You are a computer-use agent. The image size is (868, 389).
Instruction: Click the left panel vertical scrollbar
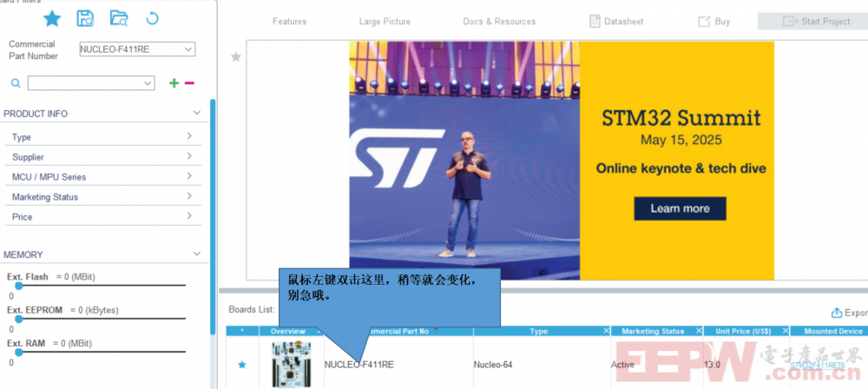(x=213, y=216)
